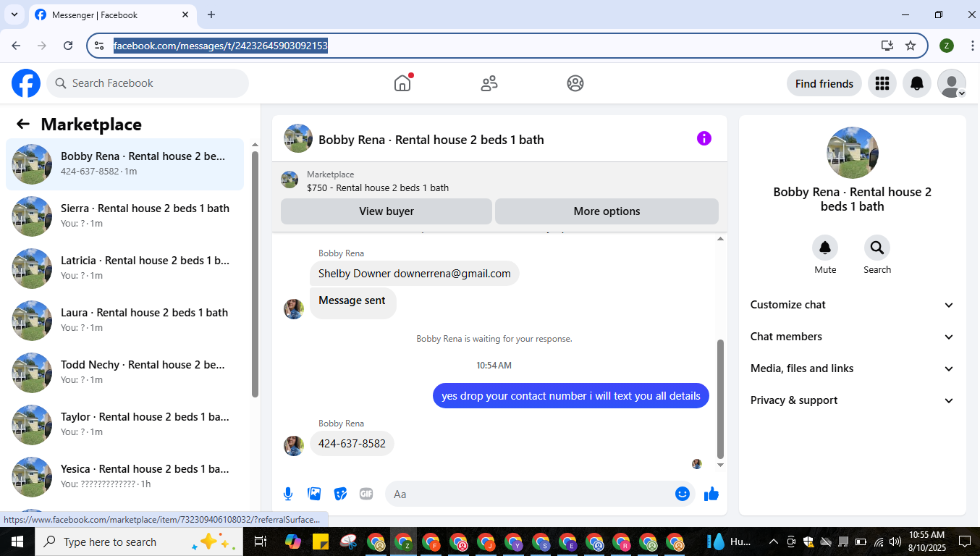Select the Bobby Rena conversation in list
Viewport: 980px width, 556px height.
point(124,164)
